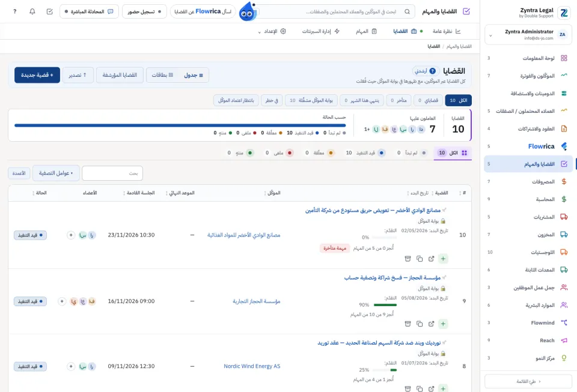The image size is (577, 392).
Task: Open the notifications bell
Action: tap(32, 11)
